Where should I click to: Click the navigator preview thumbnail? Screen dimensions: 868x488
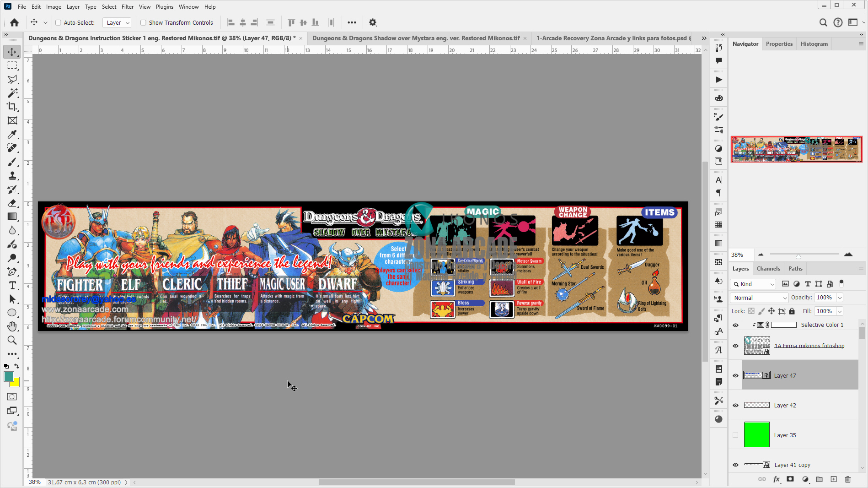(x=796, y=149)
